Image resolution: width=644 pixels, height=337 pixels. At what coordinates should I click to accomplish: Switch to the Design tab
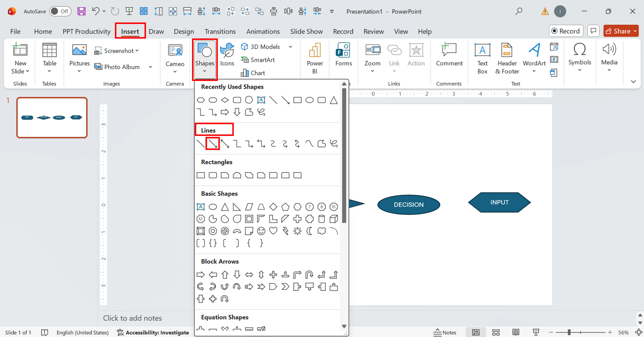tap(184, 31)
